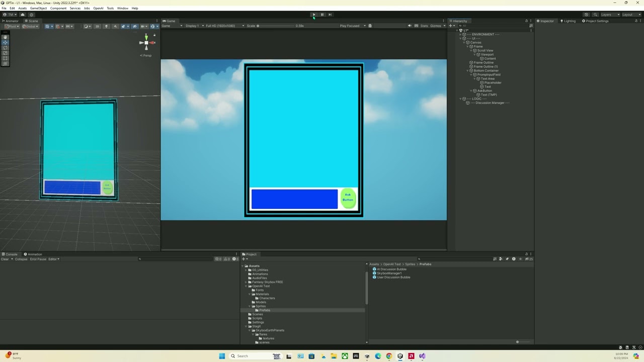Click the global search magnifier icon
The width and height of the screenshot is (644, 362).
(x=595, y=15)
